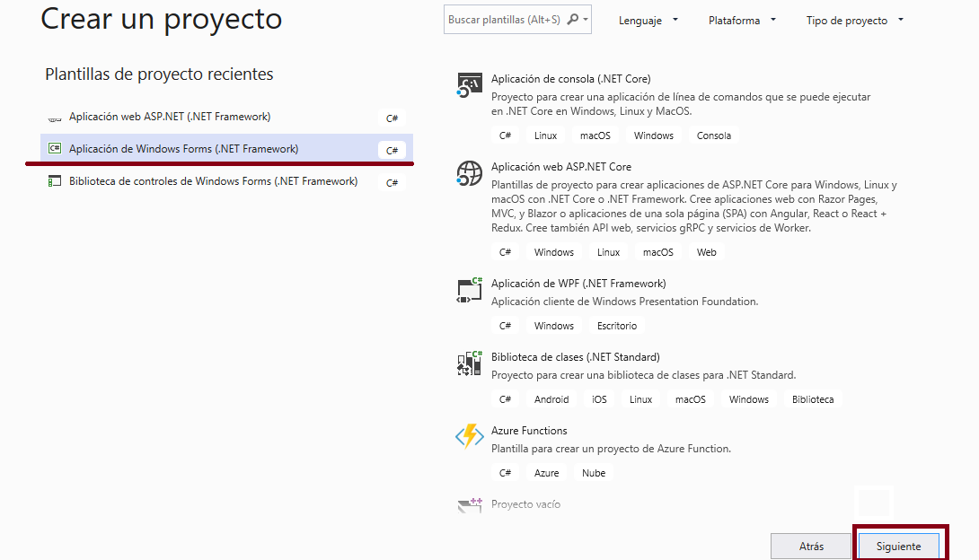Click the Siguiente button
The height and width of the screenshot is (560, 979).
point(898,547)
